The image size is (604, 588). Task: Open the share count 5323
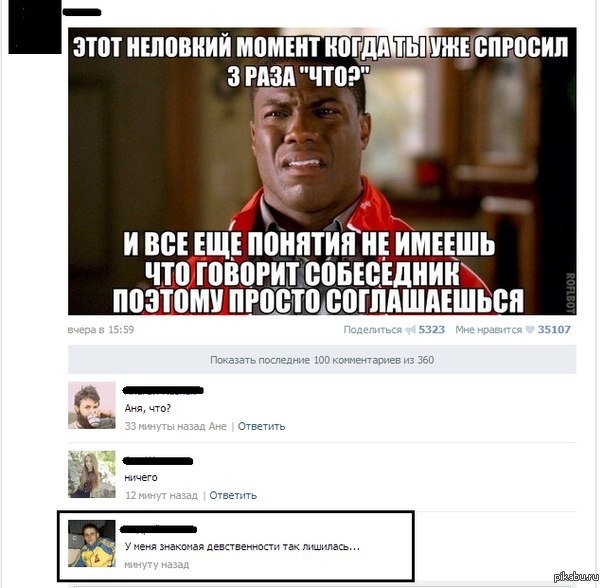[x=431, y=330]
